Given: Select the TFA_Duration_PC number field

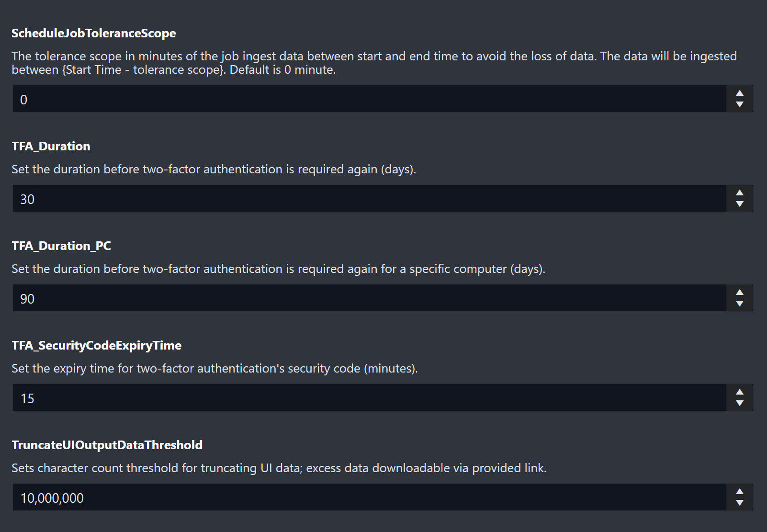Looking at the screenshot, I should tap(369, 298).
